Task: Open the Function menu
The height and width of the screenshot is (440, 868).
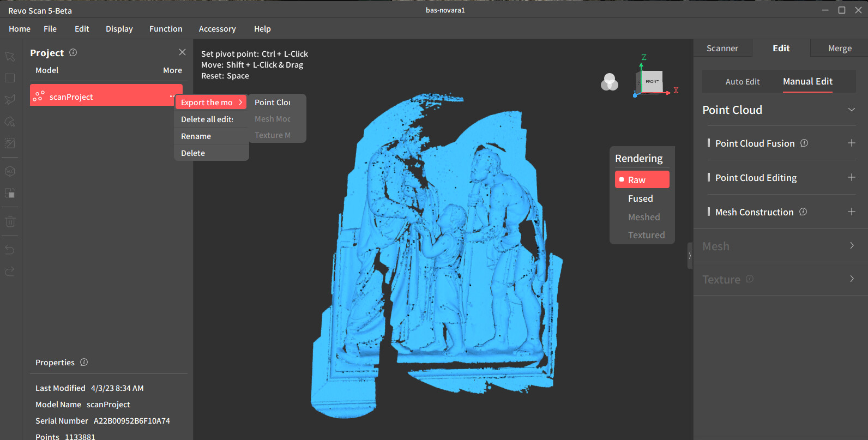Action: (x=166, y=29)
